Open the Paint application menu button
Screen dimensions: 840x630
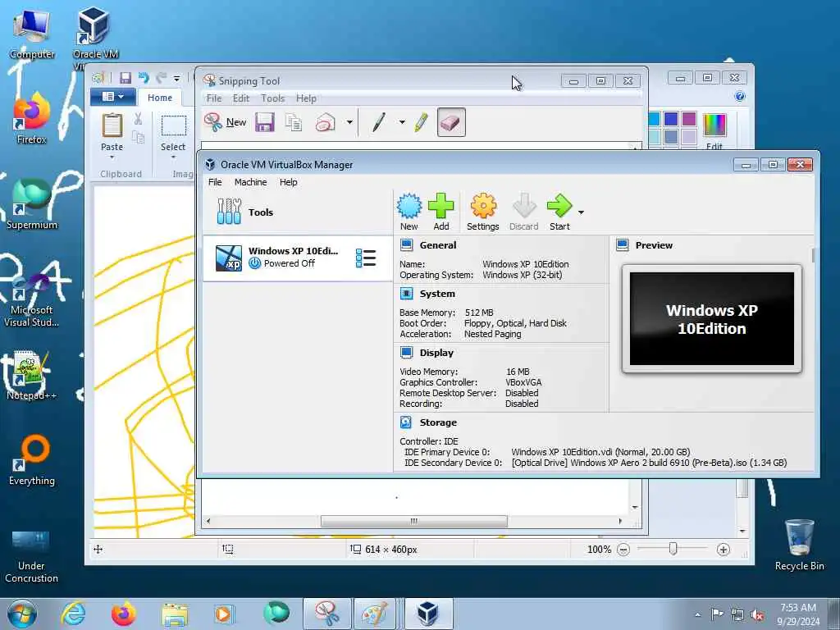point(112,97)
